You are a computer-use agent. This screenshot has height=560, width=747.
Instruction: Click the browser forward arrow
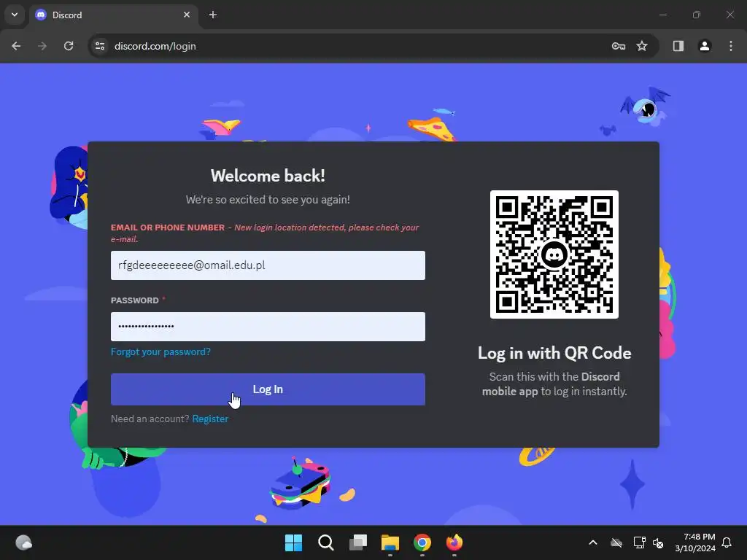click(42, 46)
